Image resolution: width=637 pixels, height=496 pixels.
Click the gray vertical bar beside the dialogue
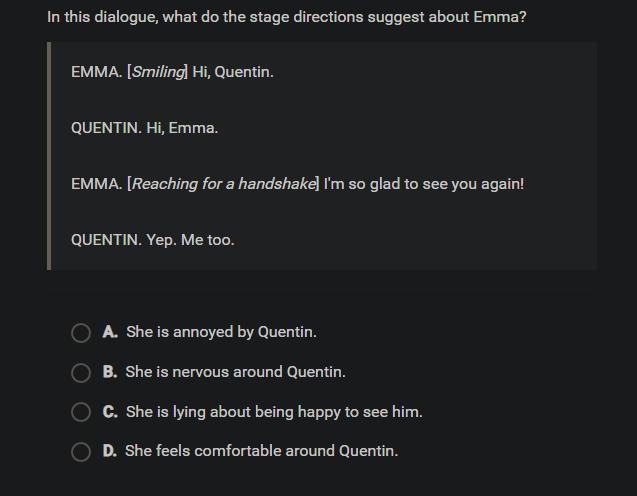49,156
